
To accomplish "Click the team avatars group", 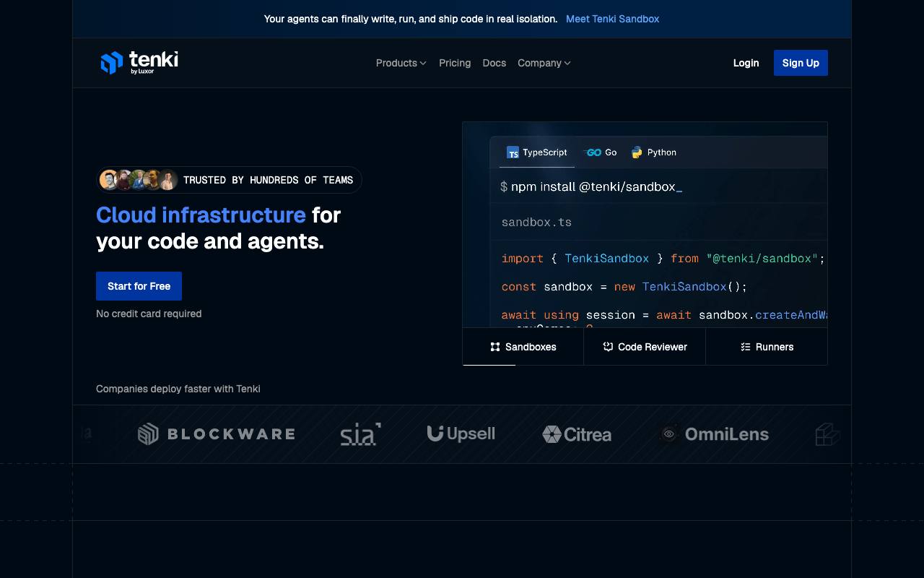I will (x=139, y=180).
